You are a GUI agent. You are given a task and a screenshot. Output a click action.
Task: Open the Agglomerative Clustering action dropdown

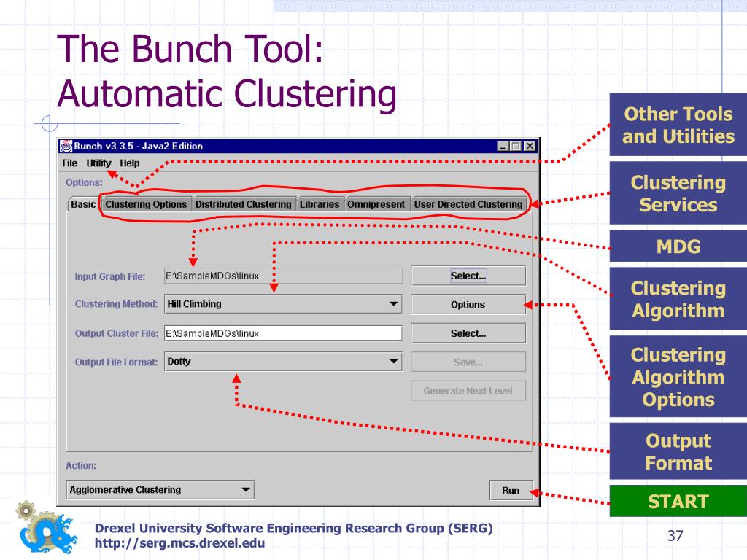click(x=160, y=489)
